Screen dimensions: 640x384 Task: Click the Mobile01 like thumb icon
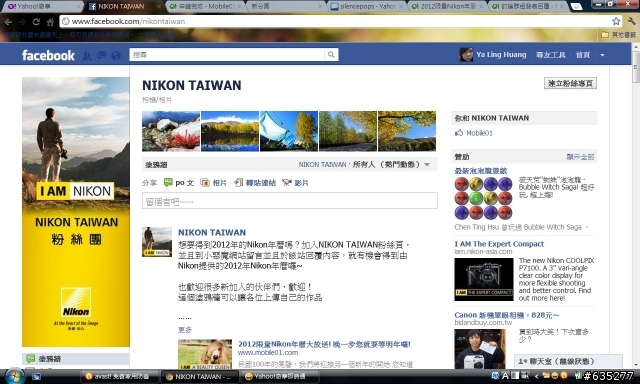pos(459,133)
